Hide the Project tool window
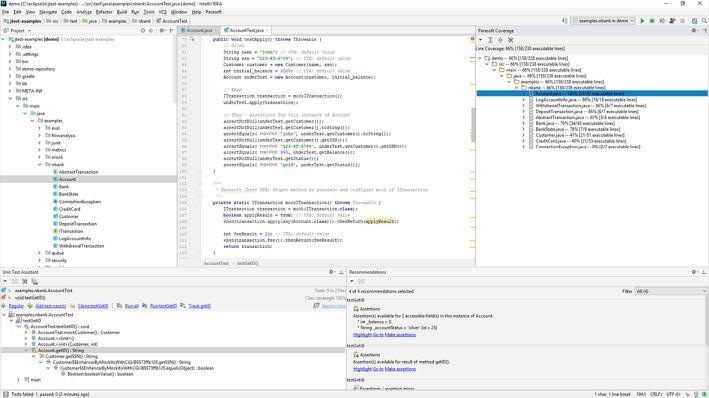The height and width of the screenshot is (398, 709). [171, 30]
